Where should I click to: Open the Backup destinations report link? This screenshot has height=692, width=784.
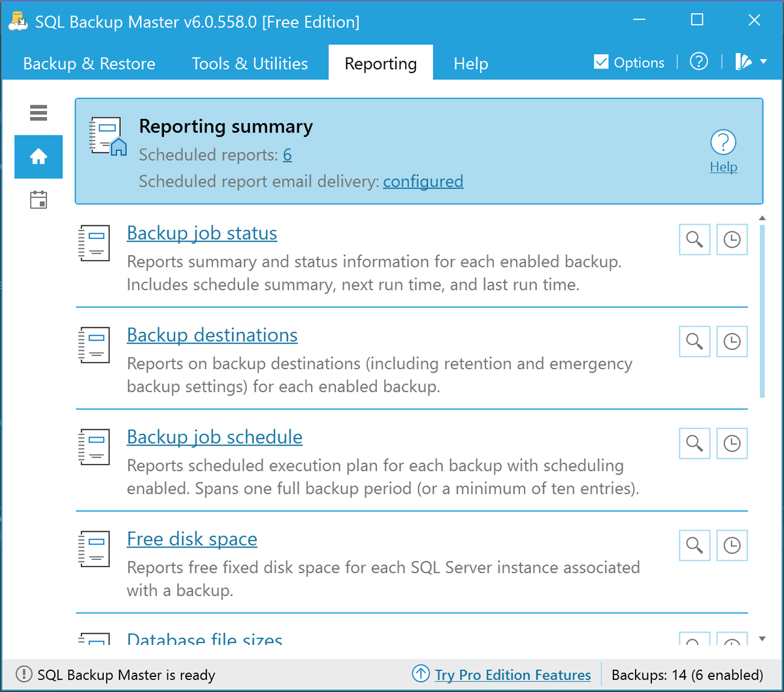tap(212, 335)
